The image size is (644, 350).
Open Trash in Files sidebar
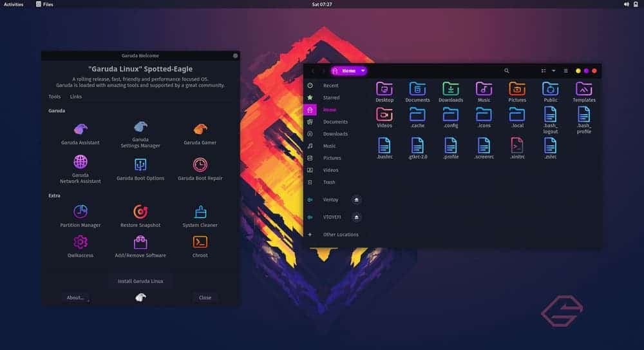[335, 182]
